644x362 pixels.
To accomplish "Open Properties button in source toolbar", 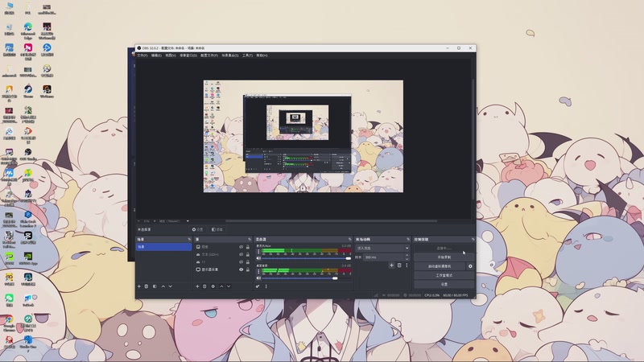I will pyautogui.click(x=197, y=229).
